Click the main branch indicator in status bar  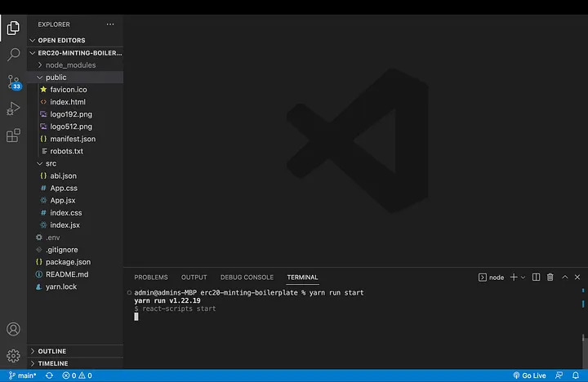click(22, 375)
